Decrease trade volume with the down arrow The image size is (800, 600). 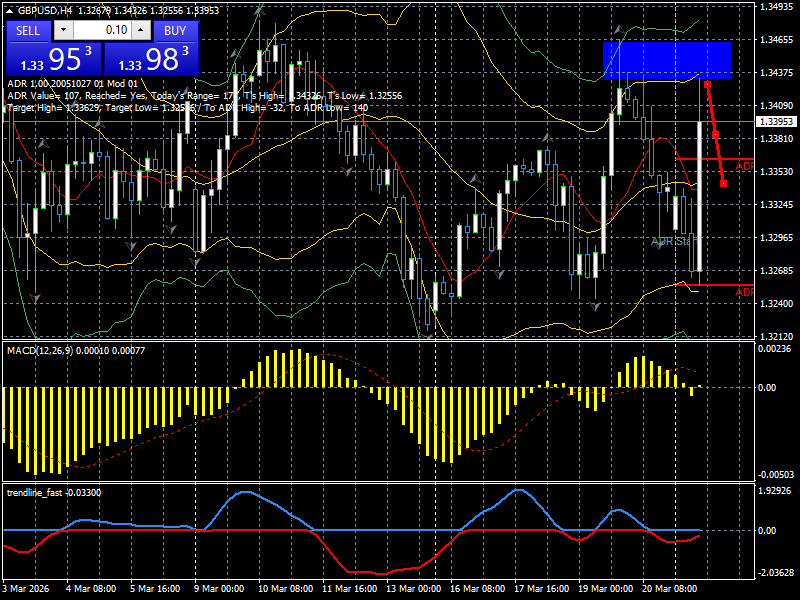pyautogui.click(x=63, y=30)
